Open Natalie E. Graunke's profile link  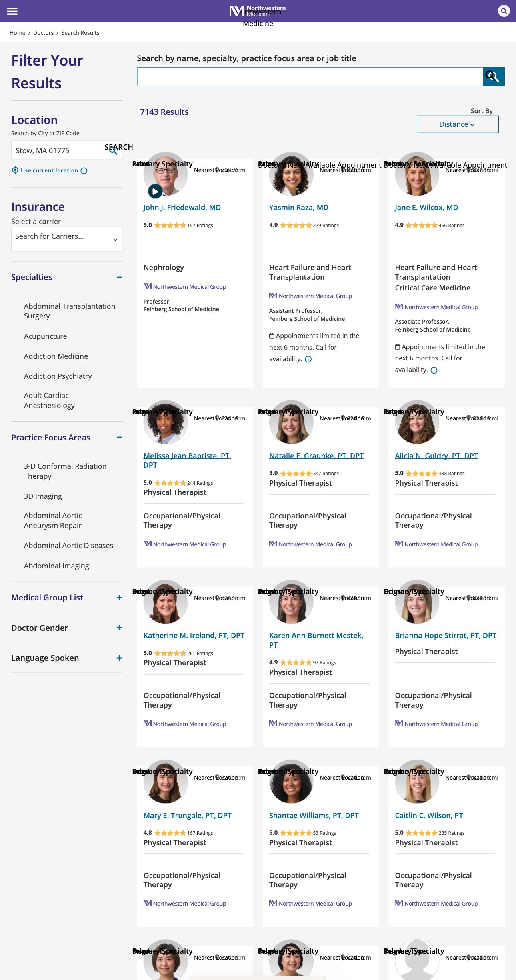tap(316, 456)
